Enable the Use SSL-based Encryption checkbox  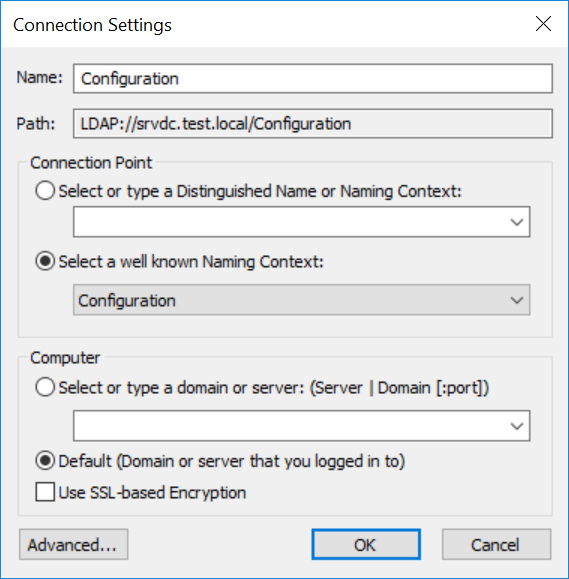click(45, 492)
